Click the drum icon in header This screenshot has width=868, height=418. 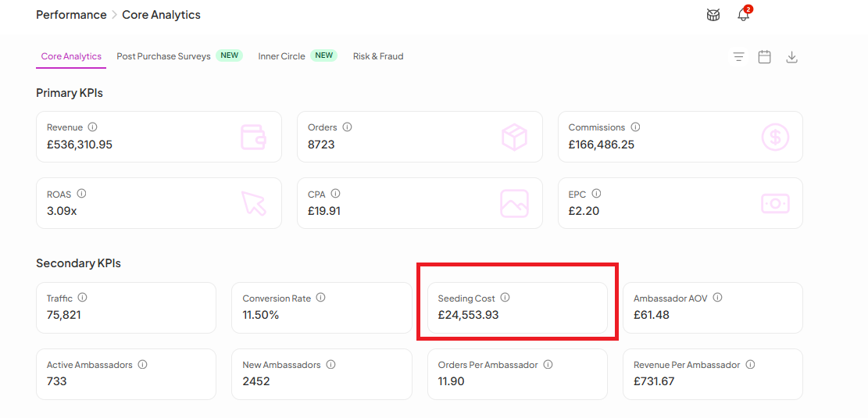click(x=713, y=15)
